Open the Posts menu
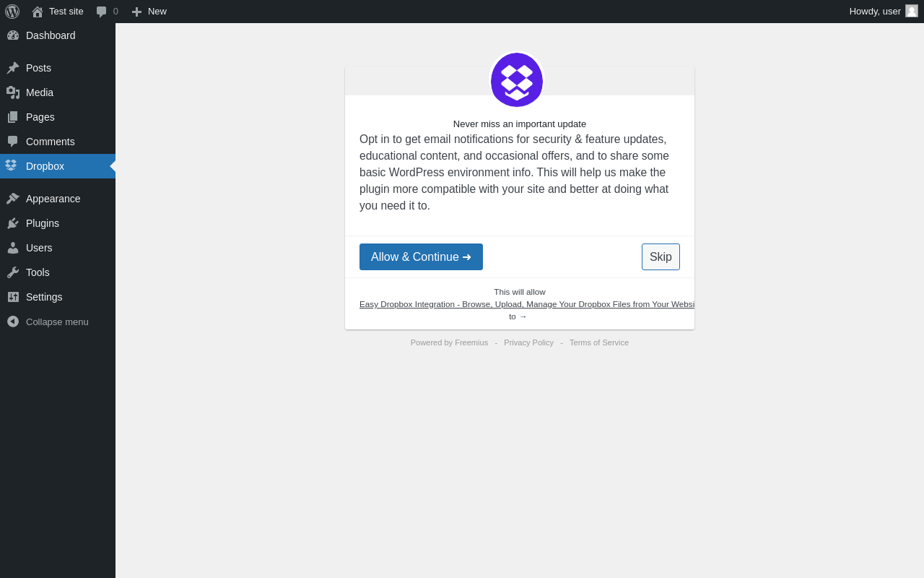The width and height of the screenshot is (924, 578). [38, 68]
